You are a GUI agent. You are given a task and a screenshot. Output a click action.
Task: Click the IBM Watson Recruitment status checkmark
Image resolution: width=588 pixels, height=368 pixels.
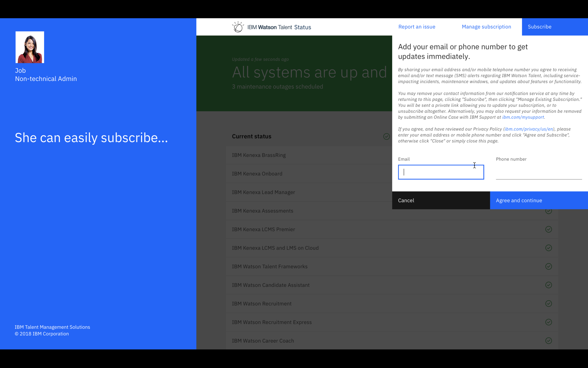(x=549, y=303)
